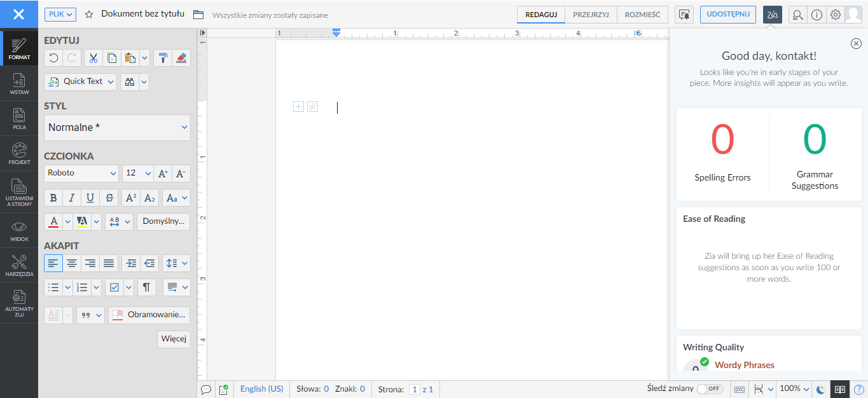Click the document title Dokument bez tytułu
The height and width of the screenshot is (398, 868).
pyautogui.click(x=142, y=14)
